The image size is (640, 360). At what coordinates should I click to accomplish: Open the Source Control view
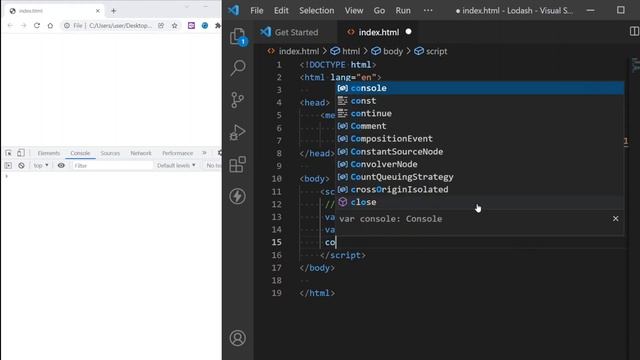coord(237,100)
